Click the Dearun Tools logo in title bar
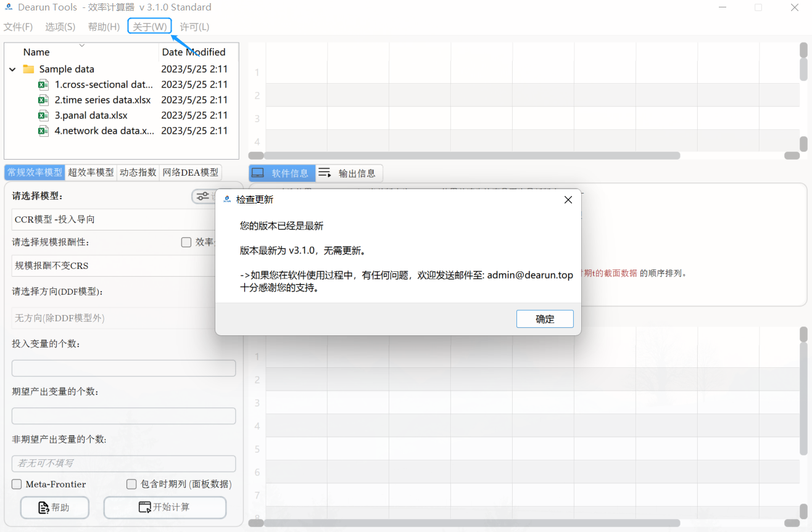 click(x=9, y=7)
